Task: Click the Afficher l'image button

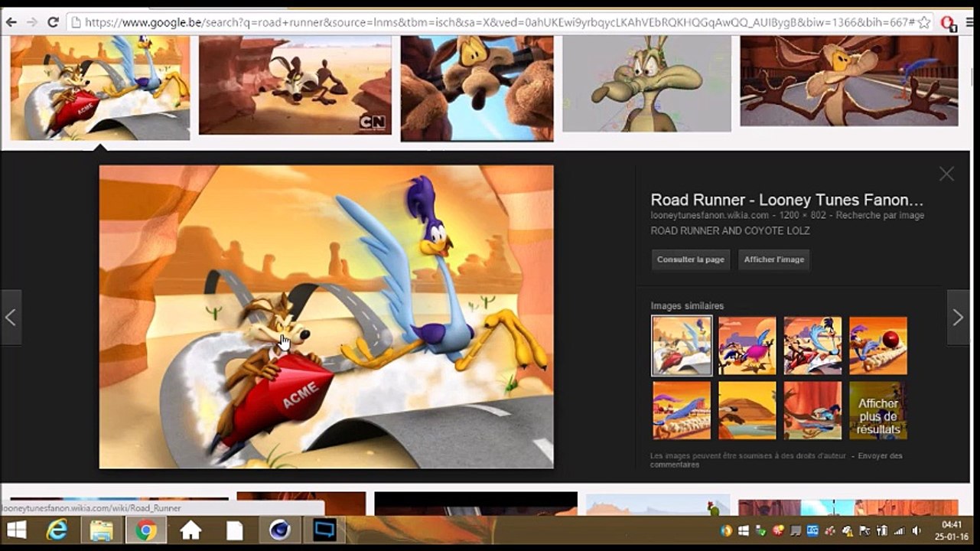Action: point(774,259)
